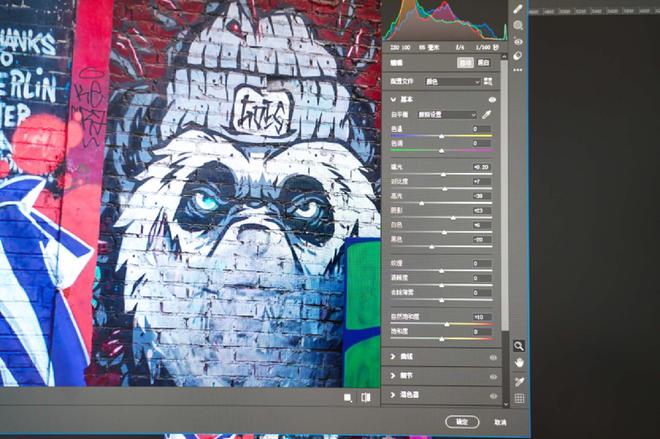Open the overlapping-circles tool in the right toolbar
Image resolution: width=660 pixels, height=439 pixels.
click(x=518, y=56)
